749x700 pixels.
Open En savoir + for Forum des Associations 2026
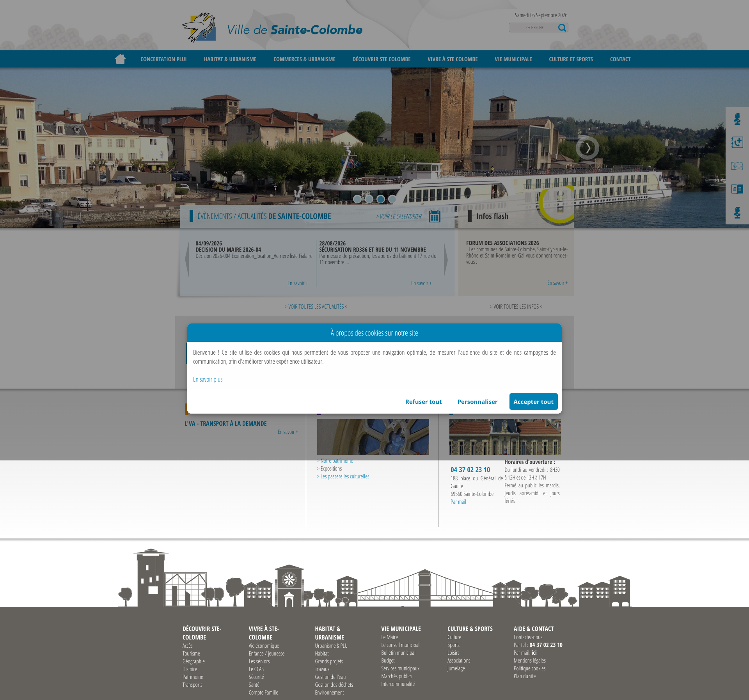pyautogui.click(x=557, y=283)
